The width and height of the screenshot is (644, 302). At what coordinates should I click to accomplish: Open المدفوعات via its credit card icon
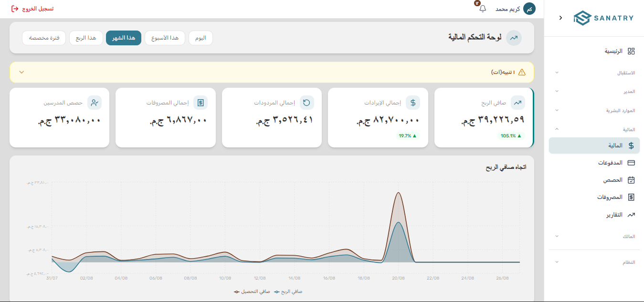coord(631,163)
